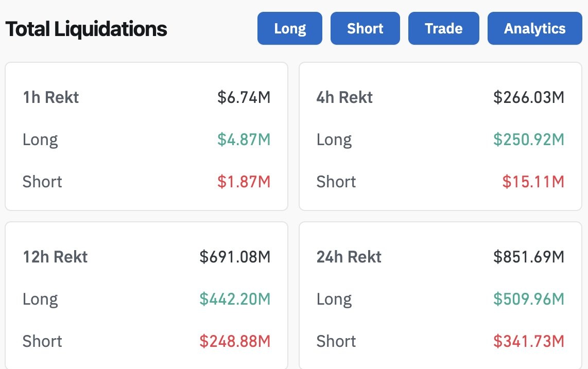
Task: Select the 24h Rekt card title
Action: pos(349,257)
